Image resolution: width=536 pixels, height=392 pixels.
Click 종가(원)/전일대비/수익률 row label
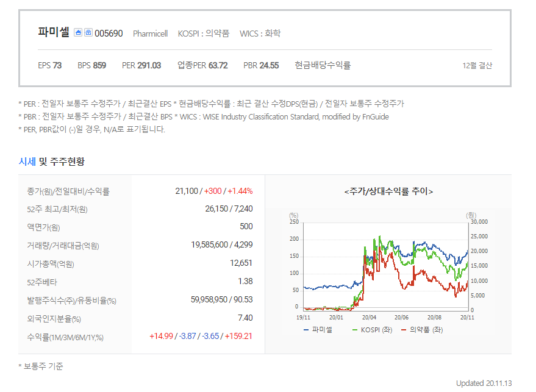(68, 191)
